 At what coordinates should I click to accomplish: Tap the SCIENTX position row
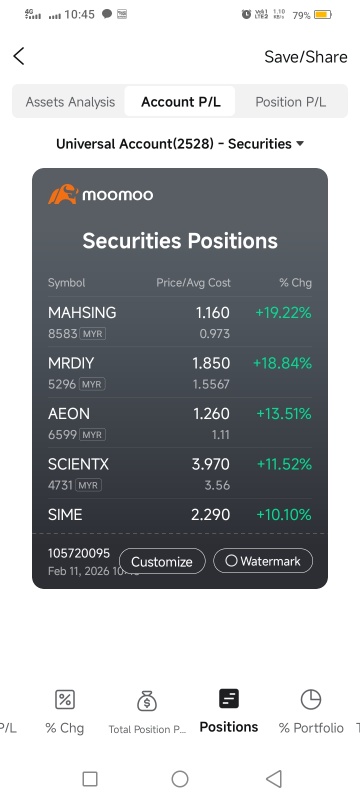point(179,473)
